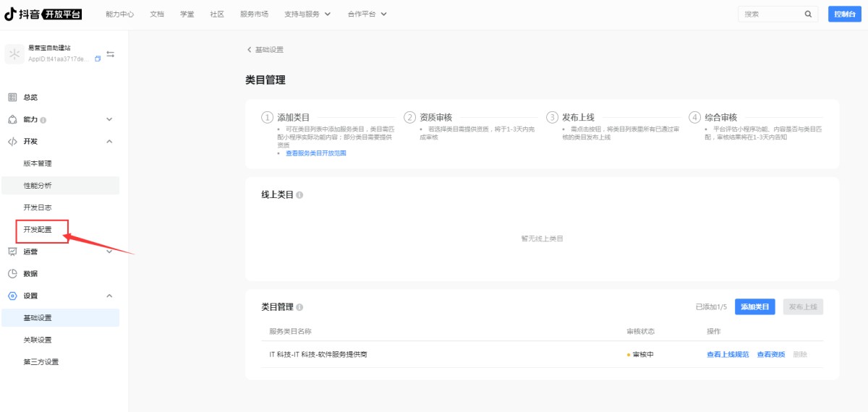Click the switch app arrows icon
868x412 pixels.
tap(110, 54)
